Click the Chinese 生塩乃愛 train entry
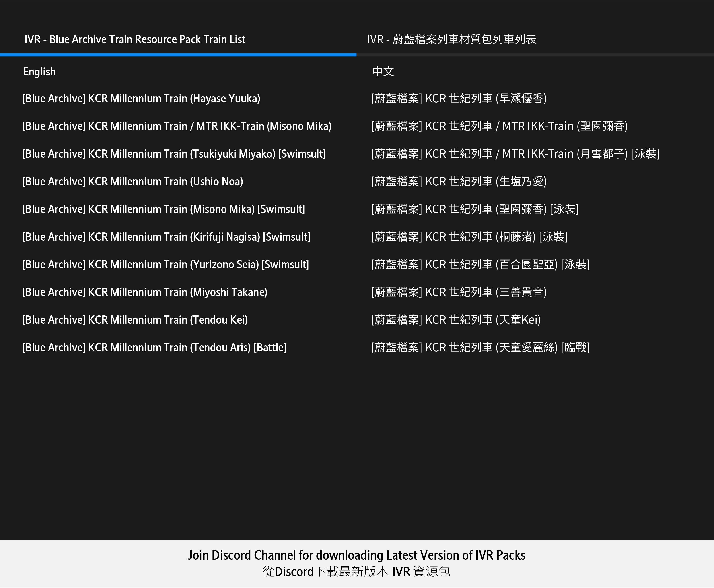 [x=459, y=182]
